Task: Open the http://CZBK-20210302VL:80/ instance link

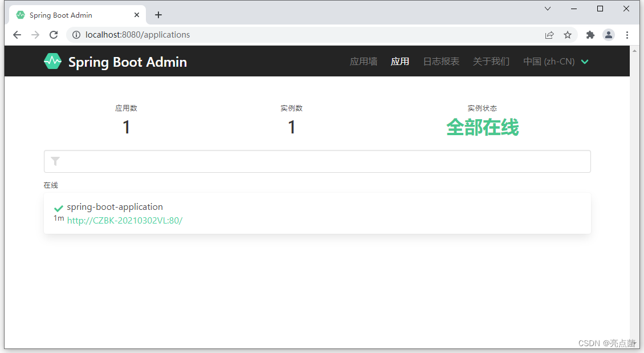Action: coord(125,220)
